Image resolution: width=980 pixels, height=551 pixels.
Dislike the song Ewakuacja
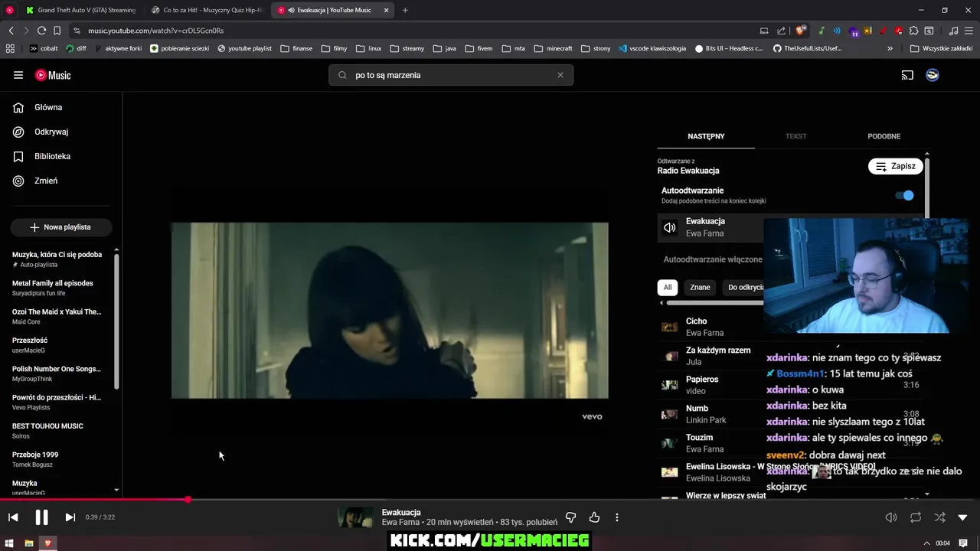point(570,517)
